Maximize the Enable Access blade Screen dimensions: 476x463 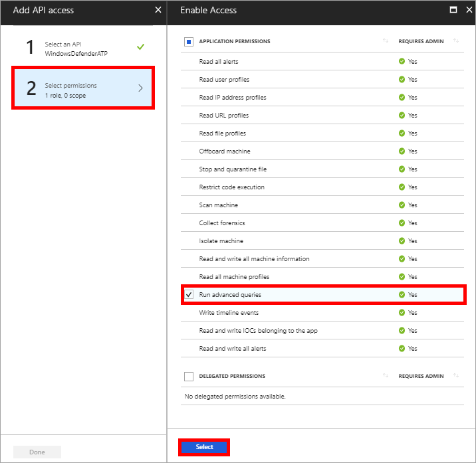(x=453, y=10)
